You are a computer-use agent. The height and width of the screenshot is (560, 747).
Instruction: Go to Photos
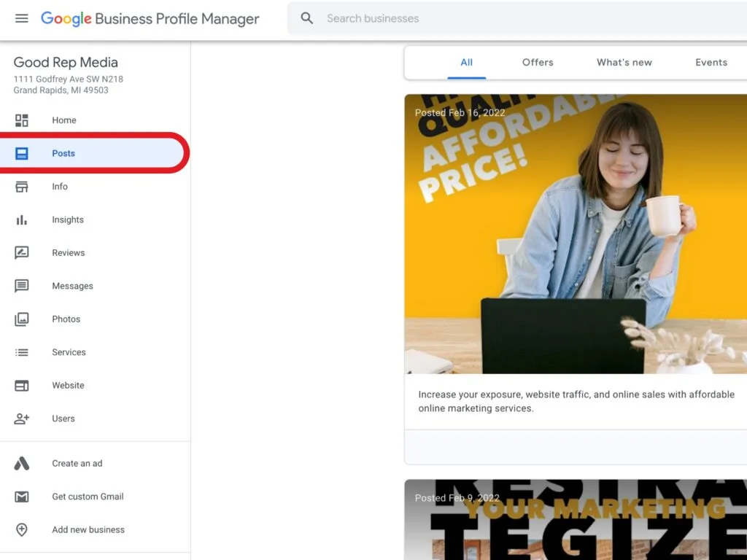click(66, 319)
